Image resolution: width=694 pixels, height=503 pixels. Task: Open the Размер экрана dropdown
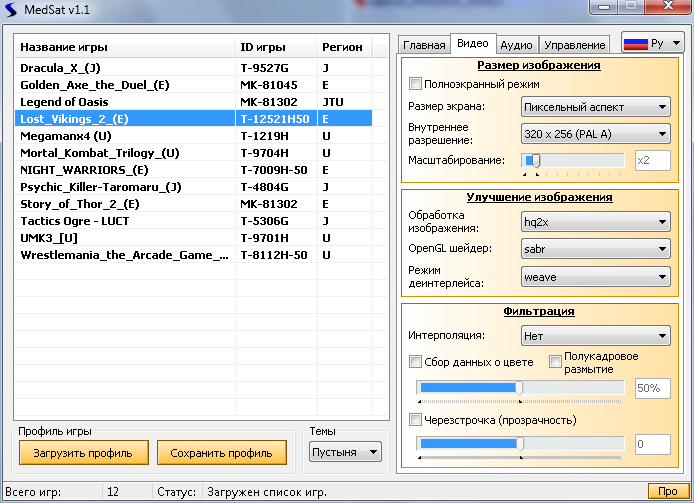(x=595, y=107)
